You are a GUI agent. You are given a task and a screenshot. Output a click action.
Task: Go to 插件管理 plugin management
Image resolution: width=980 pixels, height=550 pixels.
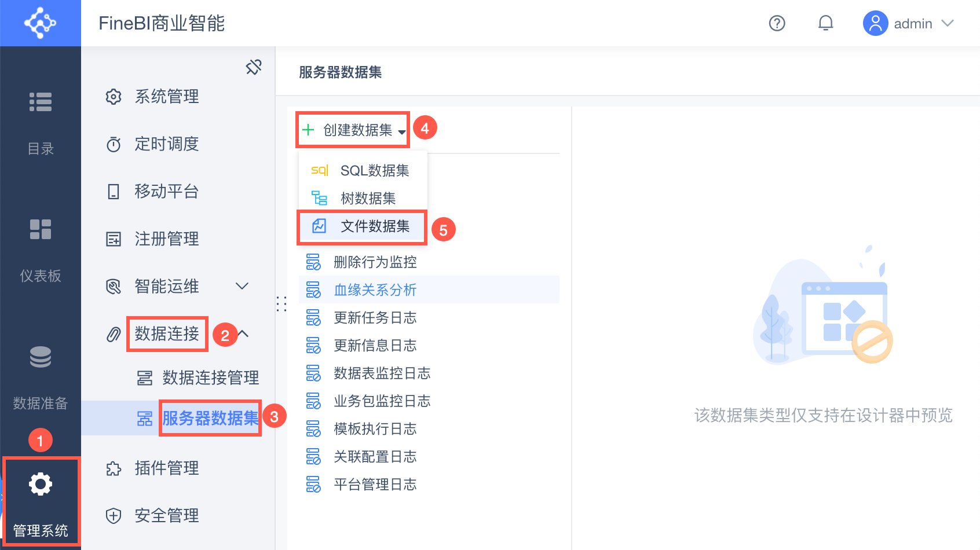tap(167, 468)
